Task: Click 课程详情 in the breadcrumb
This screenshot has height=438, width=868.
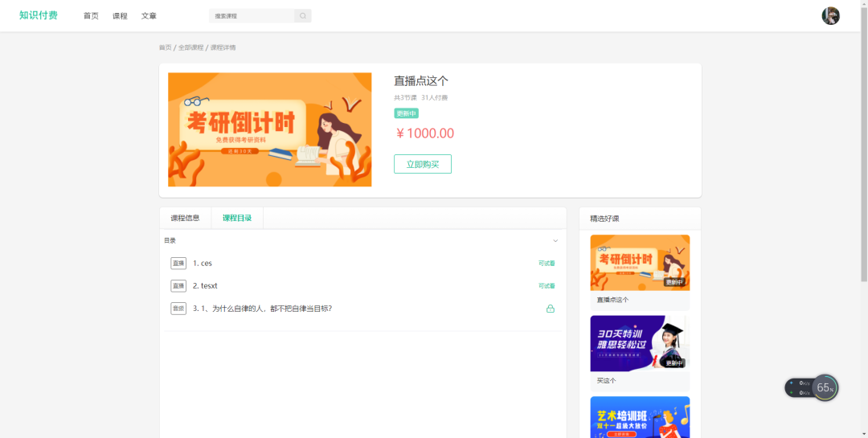Action: point(223,47)
